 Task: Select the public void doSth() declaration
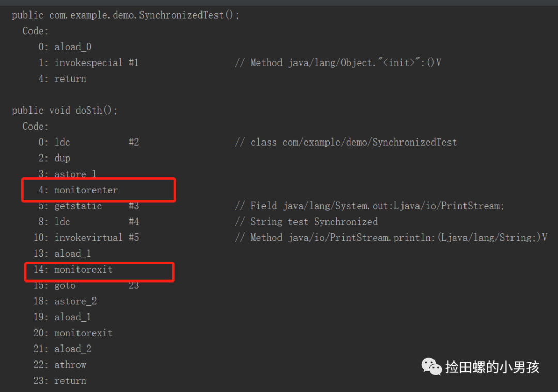click(x=65, y=111)
